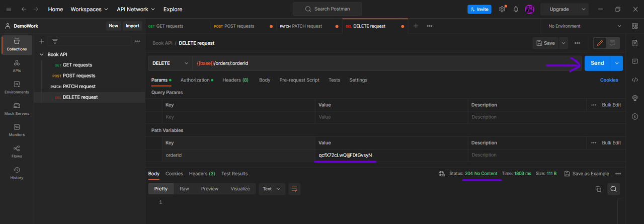The width and height of the screenshot is (644, 224).
Task: Open the documentation panel icon
Action: point(635,43)
